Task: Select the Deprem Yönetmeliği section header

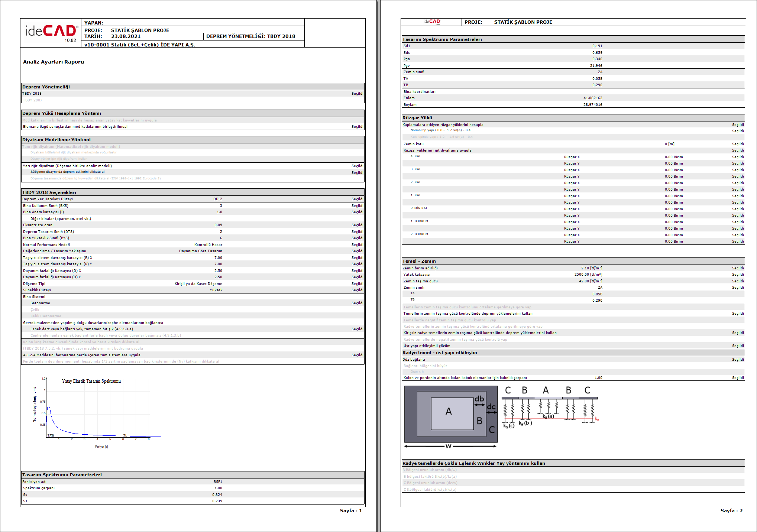Action: pos(46,87)
